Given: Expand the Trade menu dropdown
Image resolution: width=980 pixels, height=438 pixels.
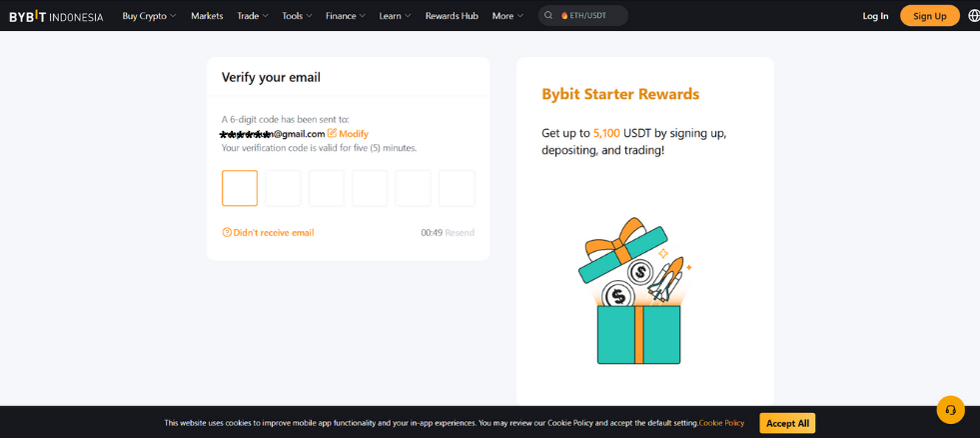Looking at the screenshot, I should pos(253,16).
